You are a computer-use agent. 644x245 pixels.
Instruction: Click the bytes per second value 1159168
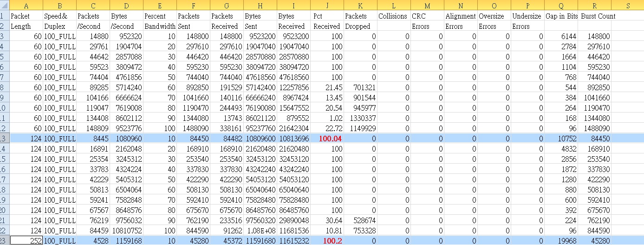(x=126, y=241)
